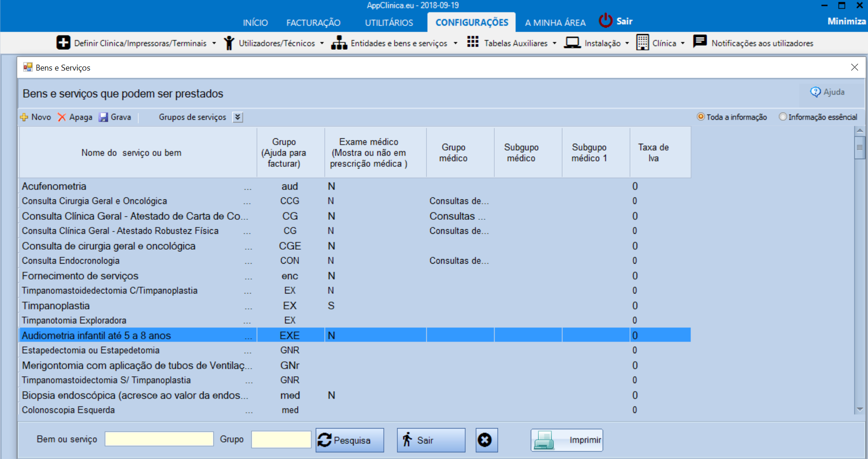Screen dimensions: 868x459
Task: Click the red X Apaga icon
Action: click(x=62, y=117)
